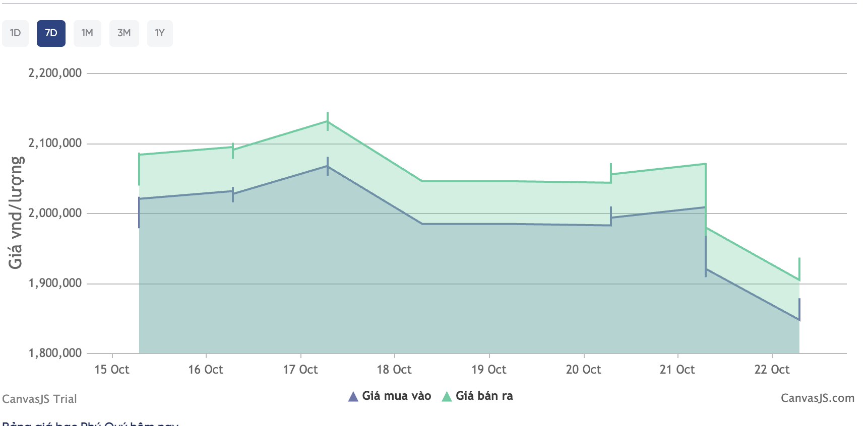Click the 22 Oct endpoint of selling line

[799, 280]
